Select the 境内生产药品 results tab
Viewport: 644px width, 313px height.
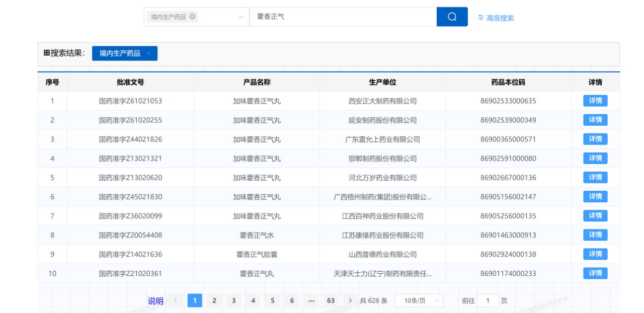(x=120, y=53)
